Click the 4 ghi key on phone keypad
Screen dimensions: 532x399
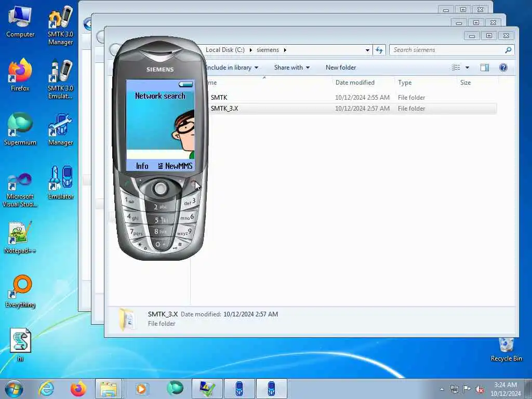pos(132,217)
